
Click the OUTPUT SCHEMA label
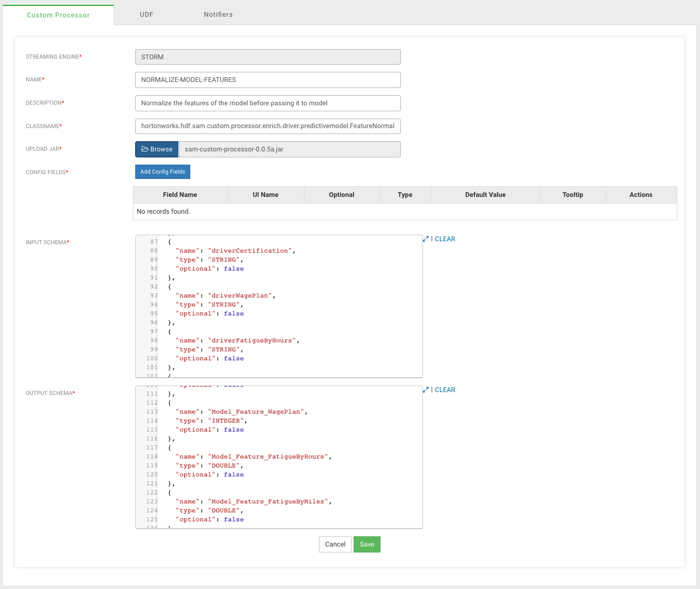click(x=50, y=393)
